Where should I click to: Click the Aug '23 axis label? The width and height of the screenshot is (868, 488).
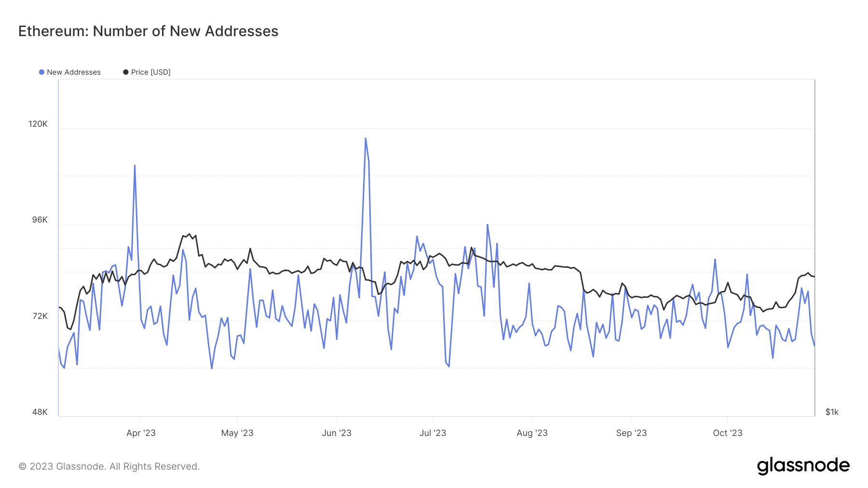(x=532, y=433)
